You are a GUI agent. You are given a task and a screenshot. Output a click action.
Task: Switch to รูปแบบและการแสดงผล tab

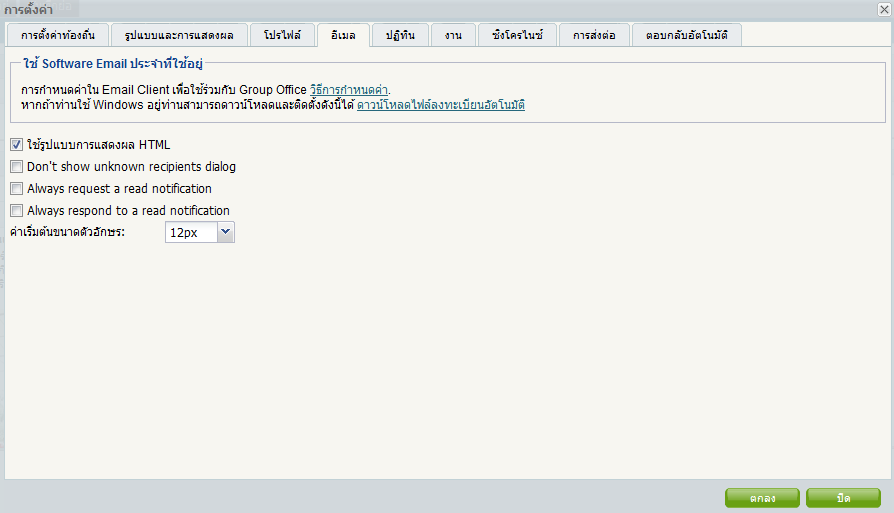[x=179, y=35]
